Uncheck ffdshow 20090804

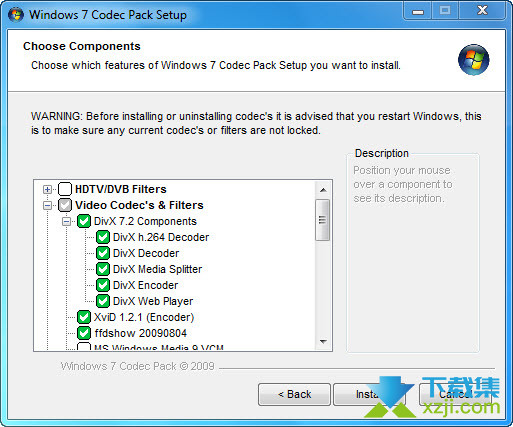(84, 333)
